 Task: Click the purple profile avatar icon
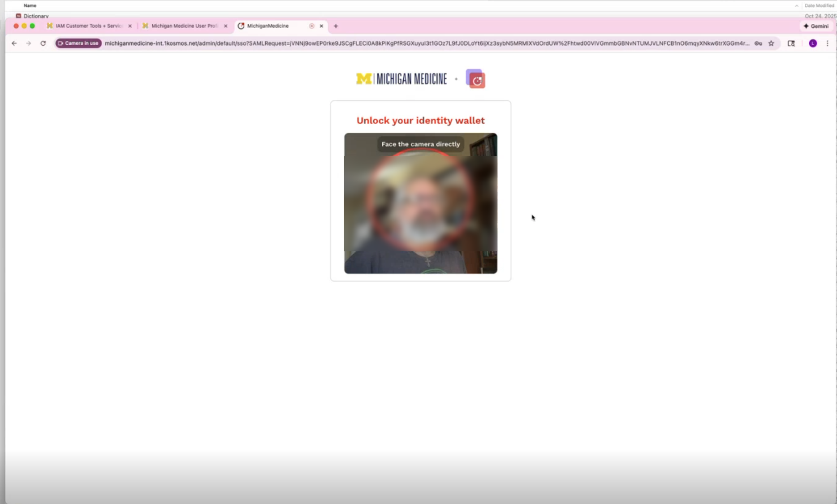813,43
